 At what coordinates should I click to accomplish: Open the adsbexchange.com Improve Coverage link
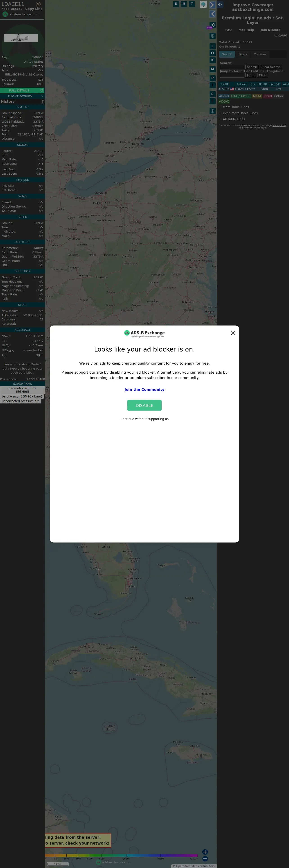(x=253, y=9)
